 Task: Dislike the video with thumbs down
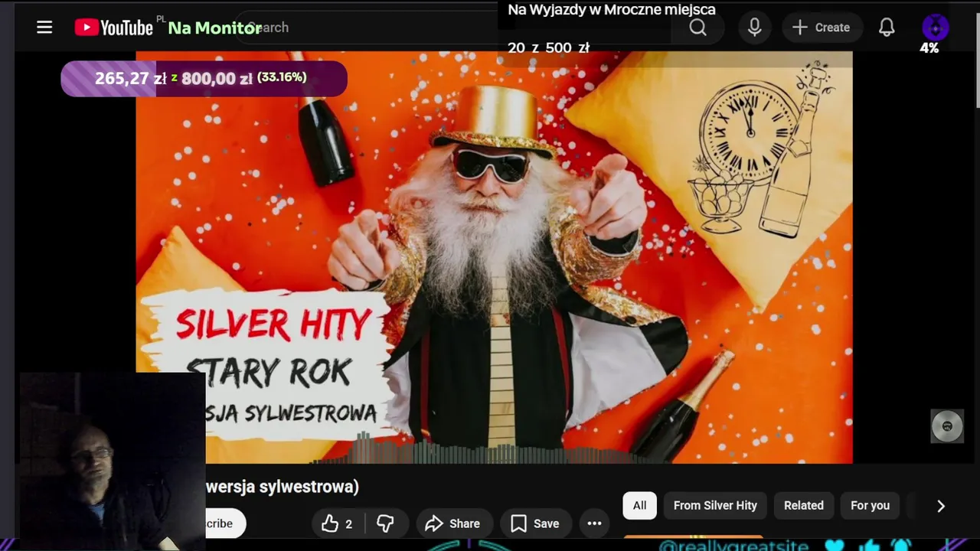(385, 523)
